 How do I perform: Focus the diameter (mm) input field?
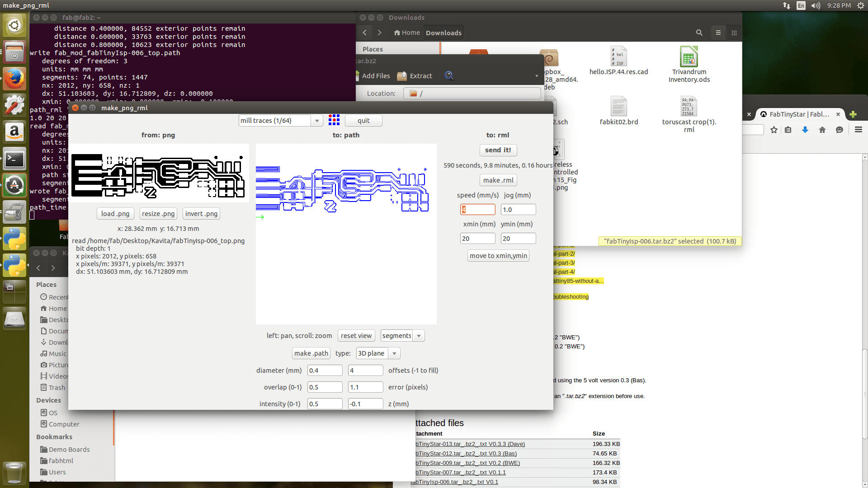pyautogui.click(x=325, y=371)
